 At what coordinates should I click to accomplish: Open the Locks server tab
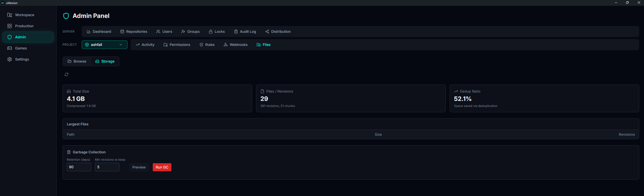(217, 32)
